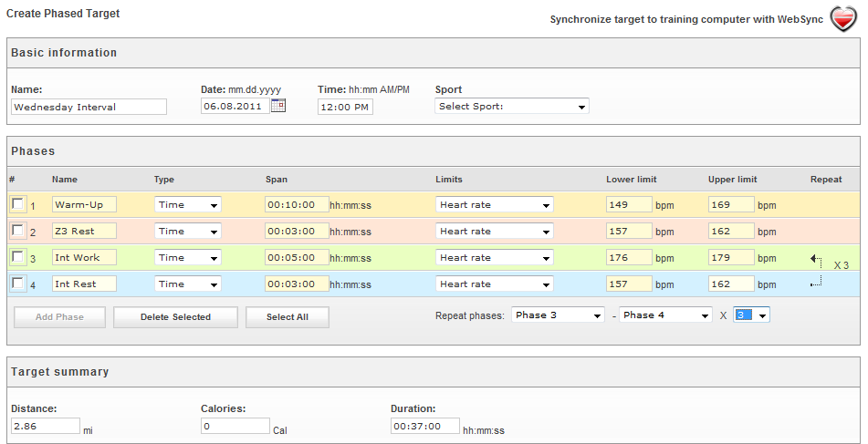
Task: Focus the Duration field in Target summary
Action: pyautogui.click(x=424, y=426)
